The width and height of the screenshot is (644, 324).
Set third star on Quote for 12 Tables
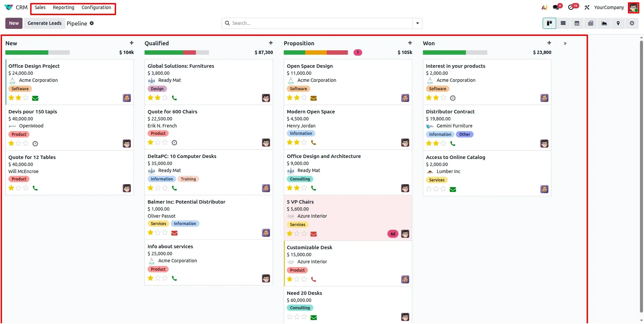tap(26, 188)
